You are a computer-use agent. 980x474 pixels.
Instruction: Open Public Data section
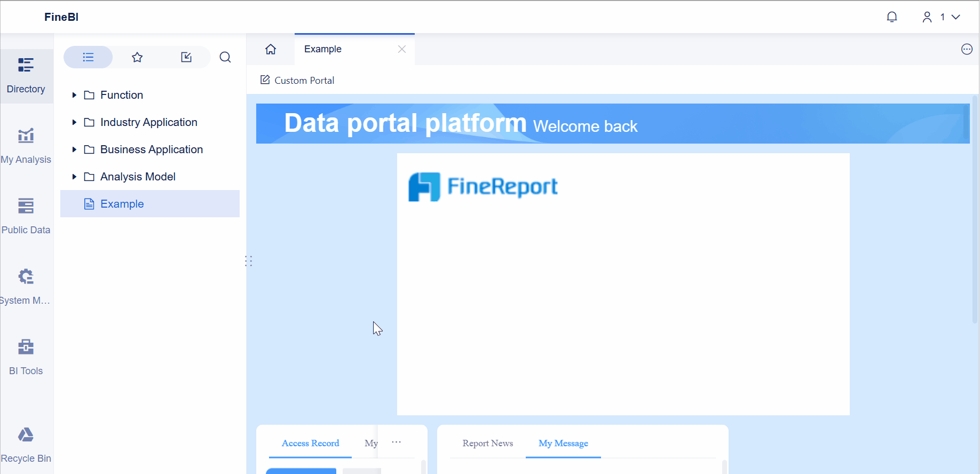(x=26, y=217)
